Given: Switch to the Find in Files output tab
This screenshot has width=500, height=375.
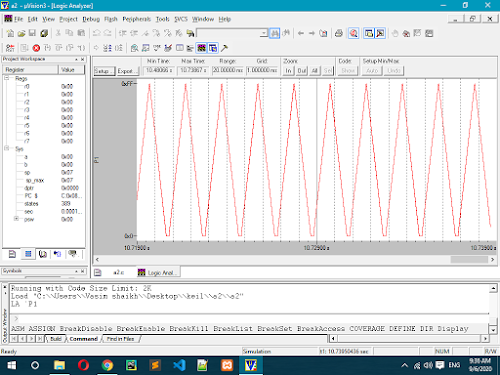Looking at the screenshot, I should click(120, 339).
